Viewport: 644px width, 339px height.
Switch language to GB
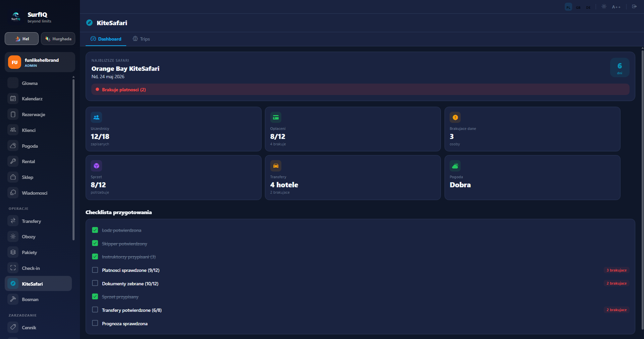point(578,7)
